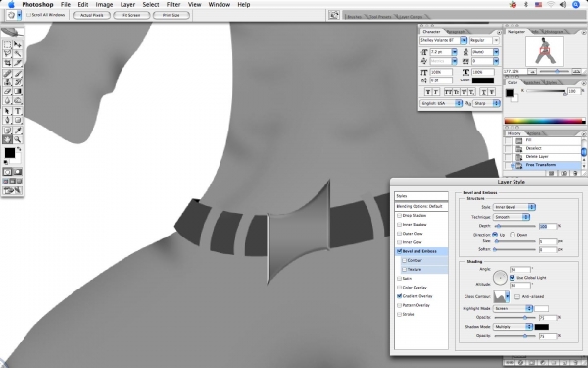The image size is (588, 368).
Task: Click the volume icon in menu bar
Action: (563, 5)
